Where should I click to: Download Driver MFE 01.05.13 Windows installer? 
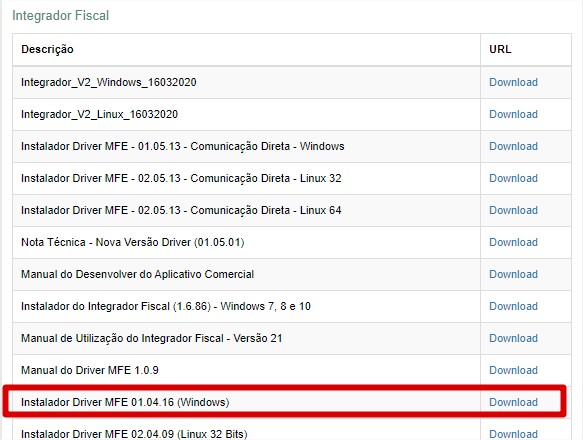[x=513, y=146]
